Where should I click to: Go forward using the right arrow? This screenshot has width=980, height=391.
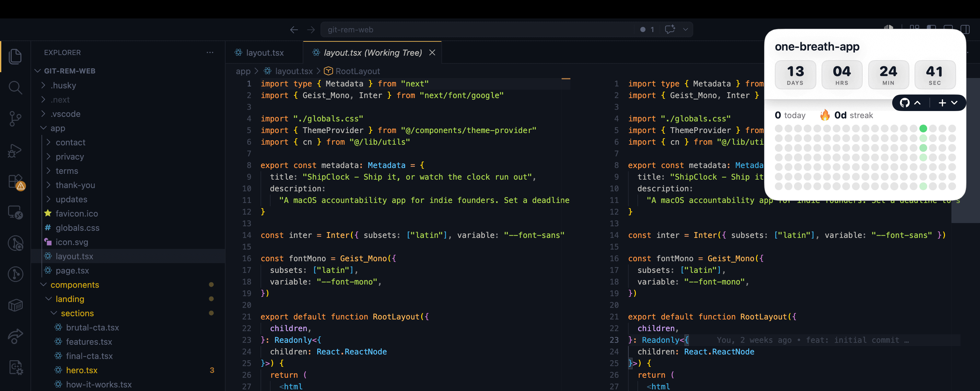tap(311, 30)
